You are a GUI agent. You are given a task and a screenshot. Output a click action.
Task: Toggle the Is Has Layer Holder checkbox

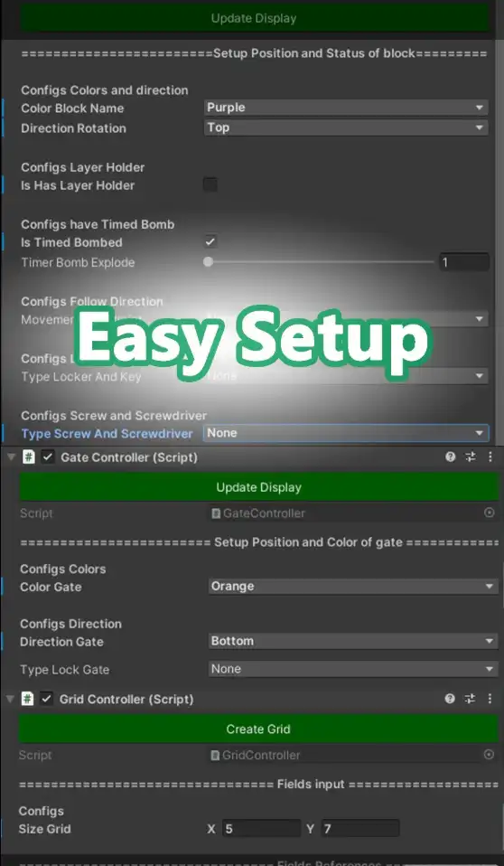(210, 184)
